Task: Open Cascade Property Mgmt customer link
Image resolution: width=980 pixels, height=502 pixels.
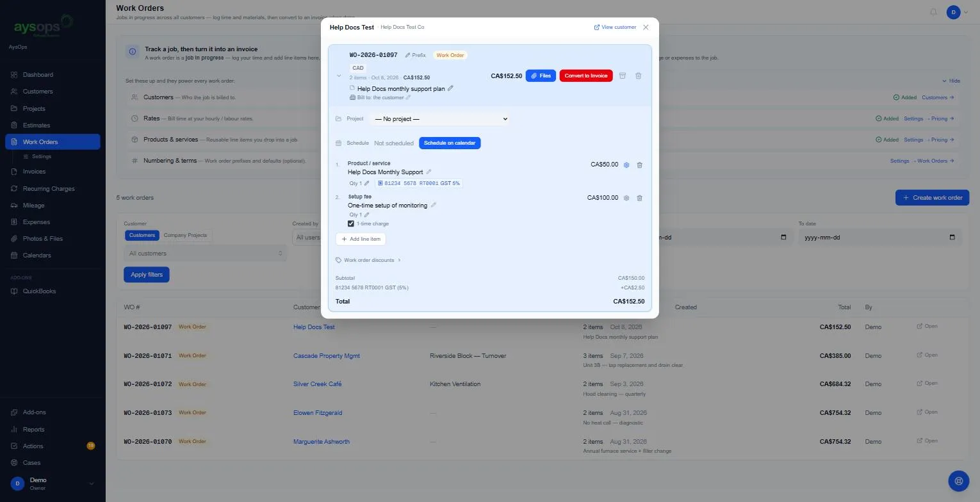Action: pos(327,356)
